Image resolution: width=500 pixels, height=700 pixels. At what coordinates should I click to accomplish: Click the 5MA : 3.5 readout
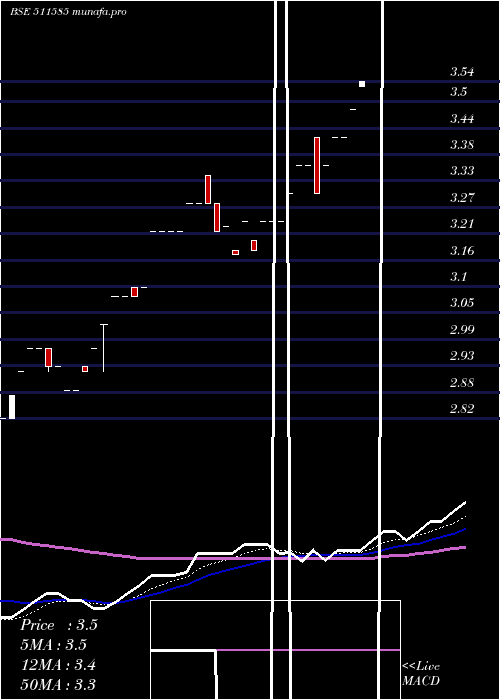[54, 645]
